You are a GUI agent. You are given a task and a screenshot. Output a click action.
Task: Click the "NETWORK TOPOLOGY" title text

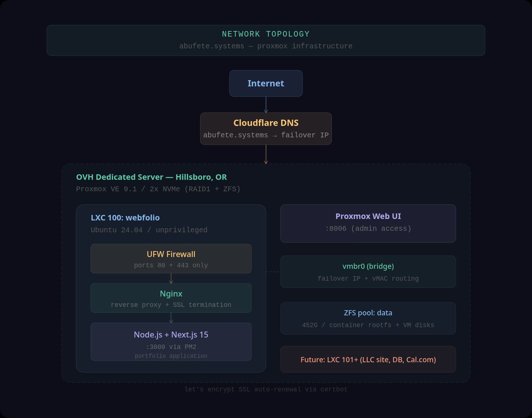266,34
